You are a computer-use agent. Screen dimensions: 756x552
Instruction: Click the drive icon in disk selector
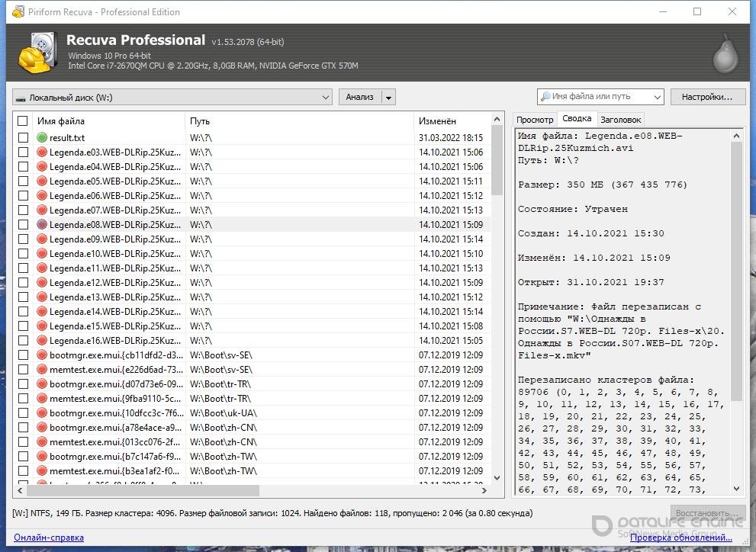coord(21,98)
